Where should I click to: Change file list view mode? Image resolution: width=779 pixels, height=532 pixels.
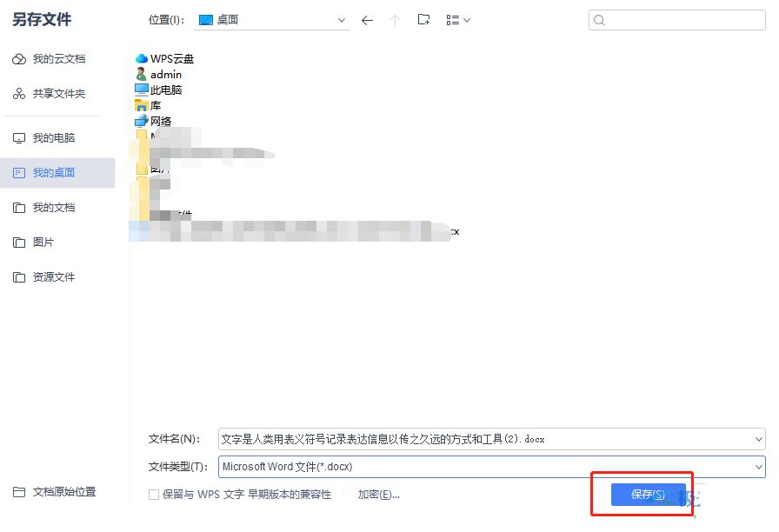point(458,20)
